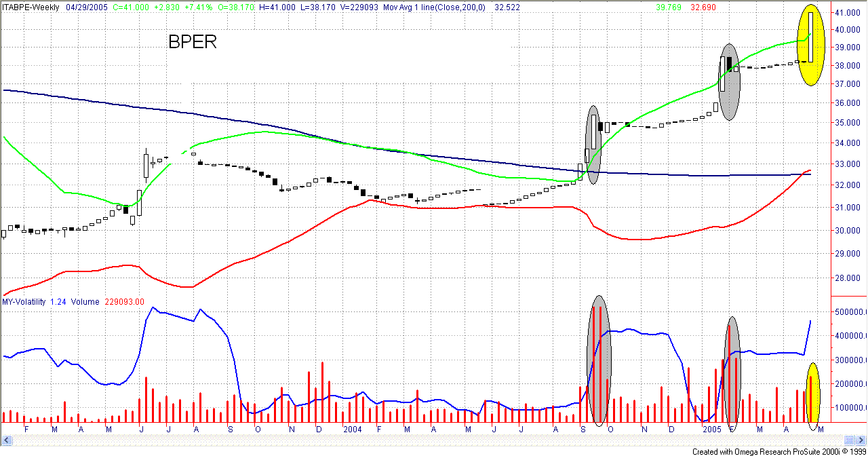Click the 2005 year marker on the time axis
Screen dimensions: 868x456
point(711,430)
